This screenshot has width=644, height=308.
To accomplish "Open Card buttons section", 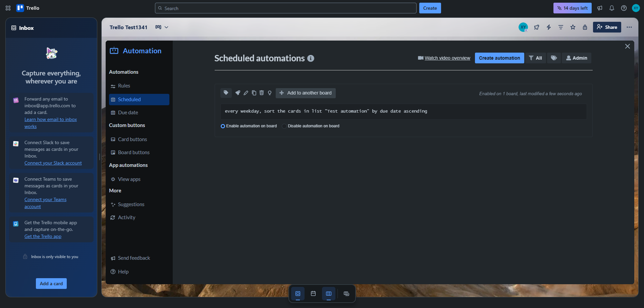I will pos(139,139).
